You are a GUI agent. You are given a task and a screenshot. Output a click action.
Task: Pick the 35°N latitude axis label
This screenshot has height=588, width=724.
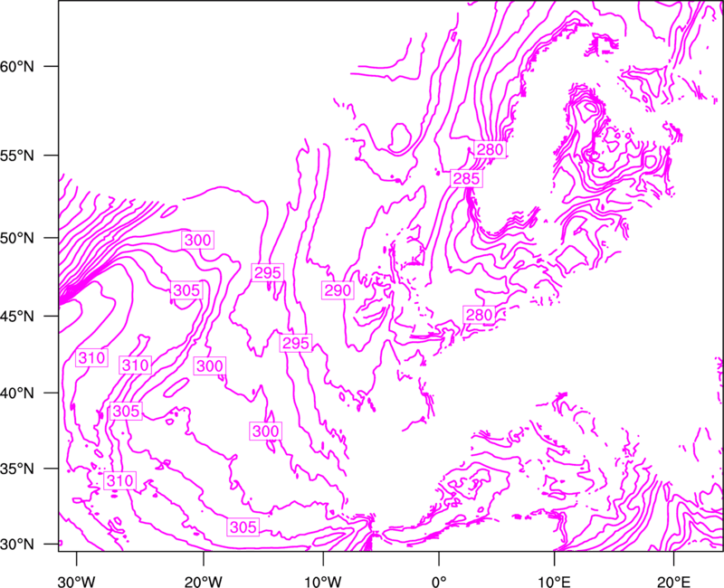[x=17, y=469]
